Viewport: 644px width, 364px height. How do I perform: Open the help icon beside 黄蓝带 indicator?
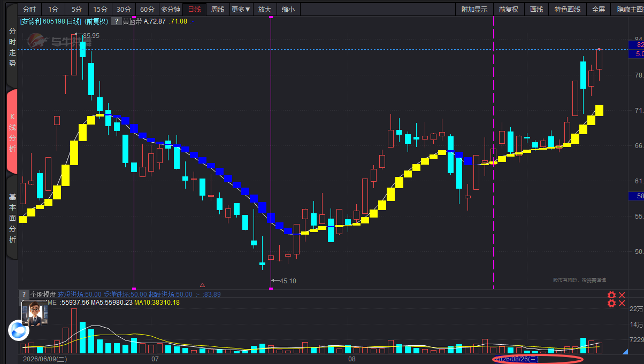(x=116, y=21)
